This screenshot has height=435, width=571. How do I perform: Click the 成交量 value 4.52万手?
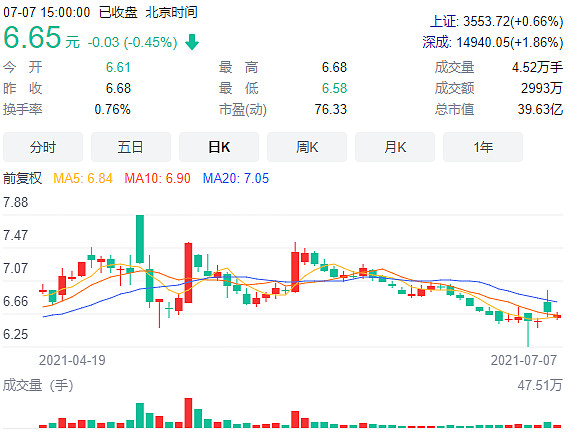(x=537, y=67)
